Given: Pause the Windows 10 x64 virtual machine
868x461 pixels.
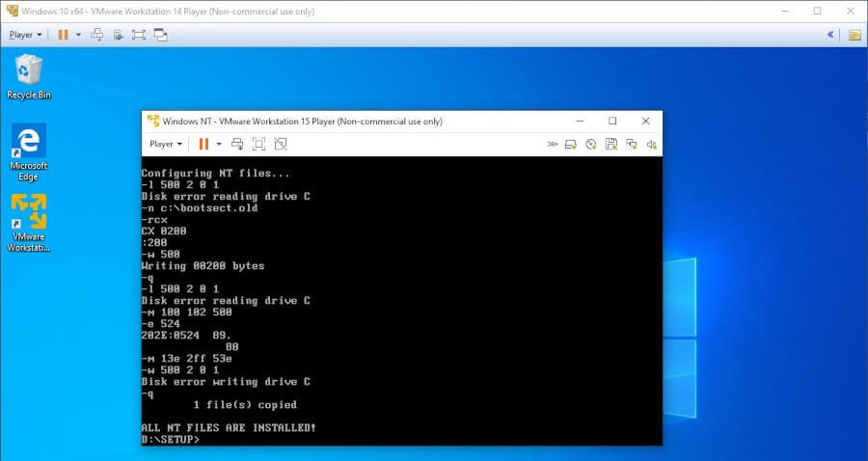Looking at the screenshot, I should pos(63,35).
